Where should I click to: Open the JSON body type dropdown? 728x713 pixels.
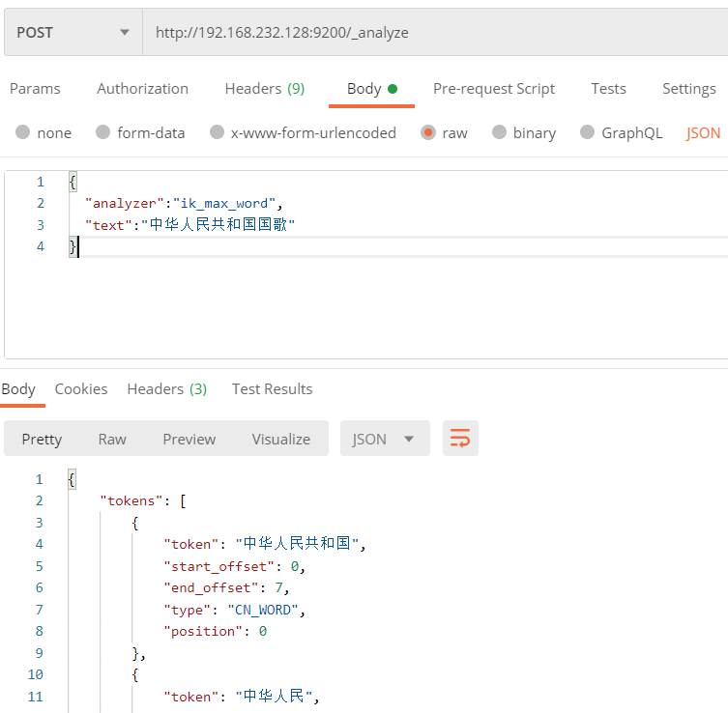coord(704,133)
